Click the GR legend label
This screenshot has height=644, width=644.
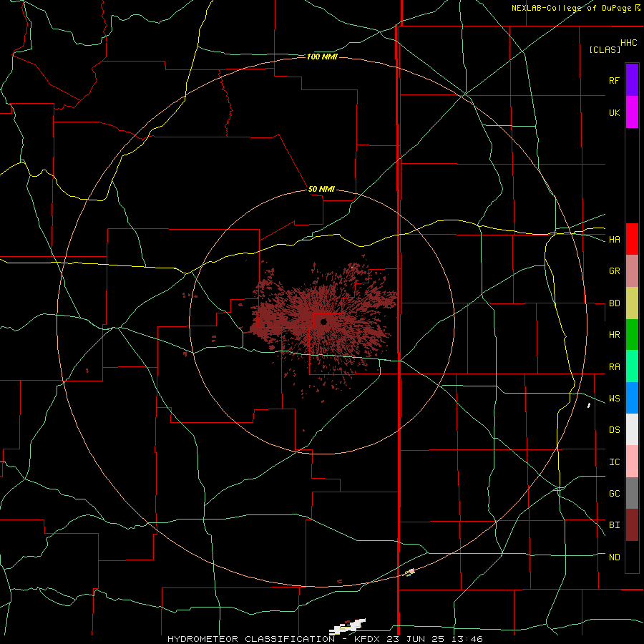[614, 271]
